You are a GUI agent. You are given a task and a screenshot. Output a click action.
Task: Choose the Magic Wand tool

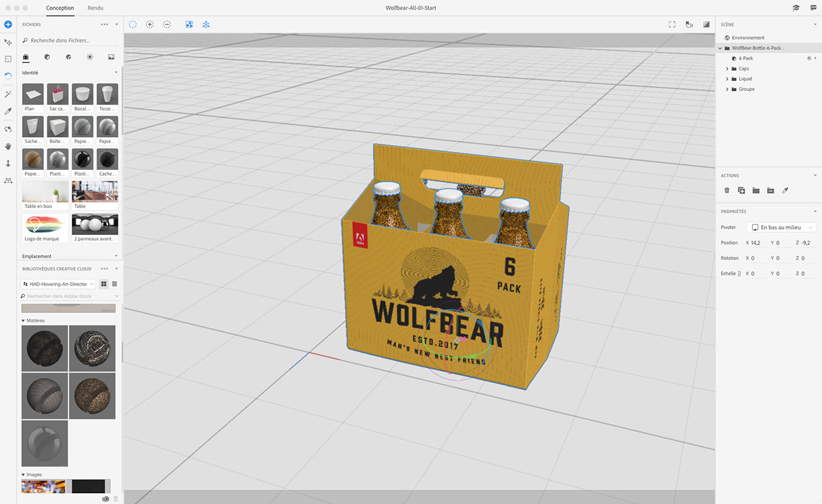pyautogui.click(x=8, y=94)
